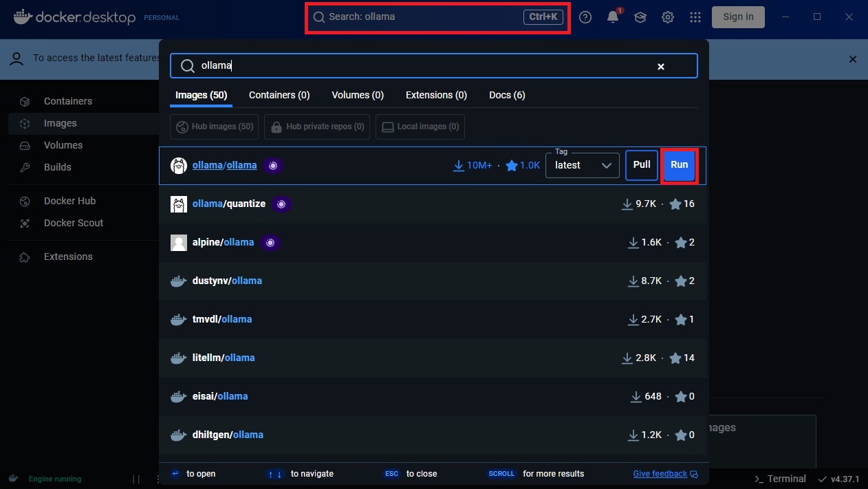
Task: Pull the ollama/ollama image
Action: click(642, 165)
